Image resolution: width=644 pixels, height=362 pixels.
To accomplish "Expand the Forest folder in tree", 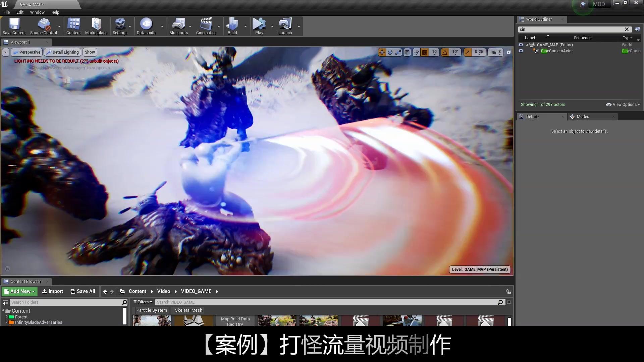I will [x=6, y=317].
